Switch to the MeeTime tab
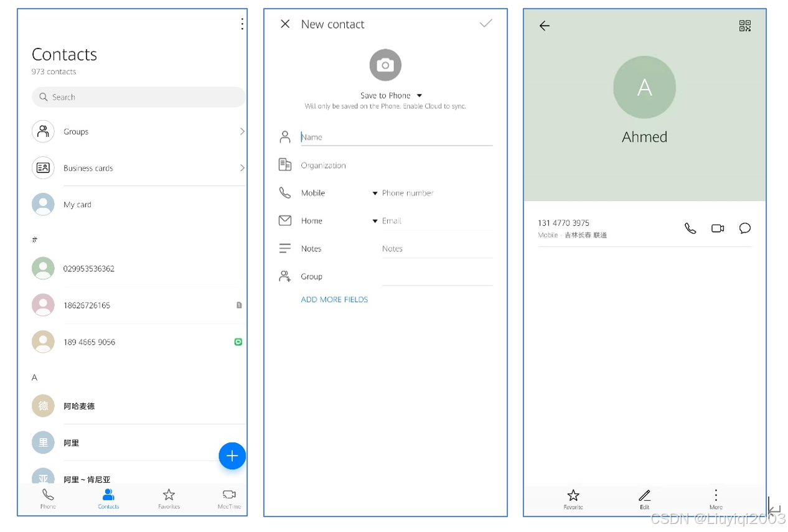This screenshot has height=532, width=788. pos(229,499)
